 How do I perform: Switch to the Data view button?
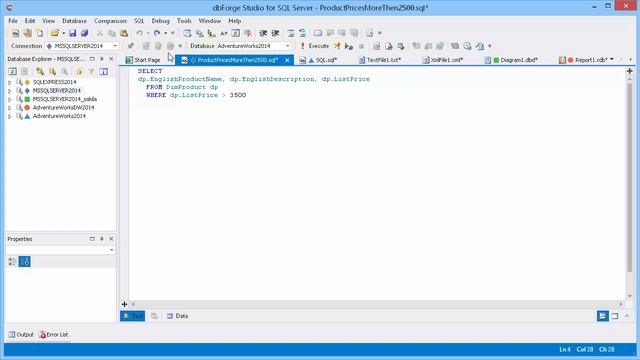coord(178,316)
